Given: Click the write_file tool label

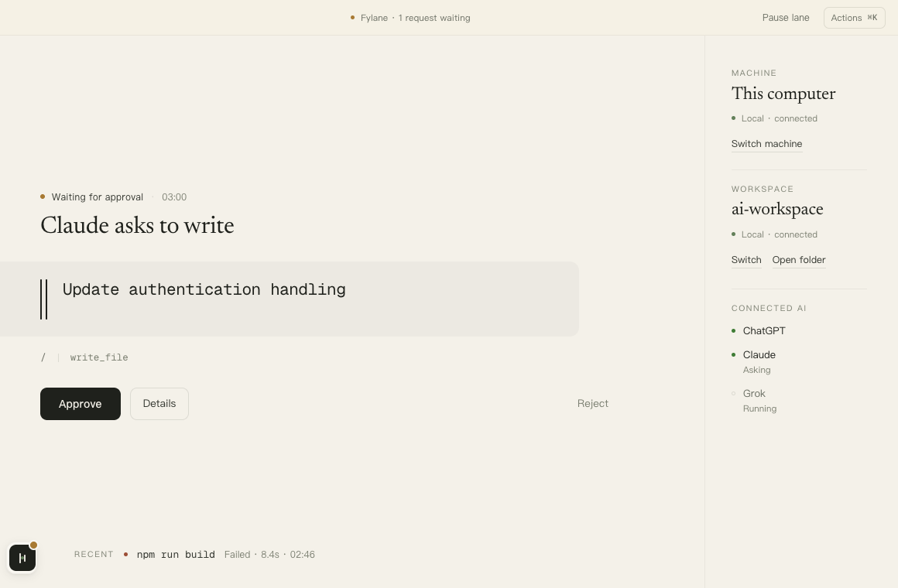Looking at the screenshot, I should 99,357.
